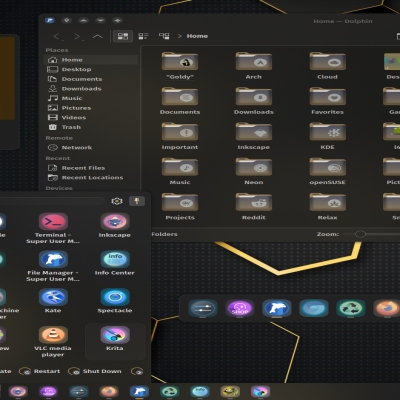The height and width of the screenshot is (400, 400).
Task: Open Info Center in bottom taskbar
Action: [x=200, y=391]
